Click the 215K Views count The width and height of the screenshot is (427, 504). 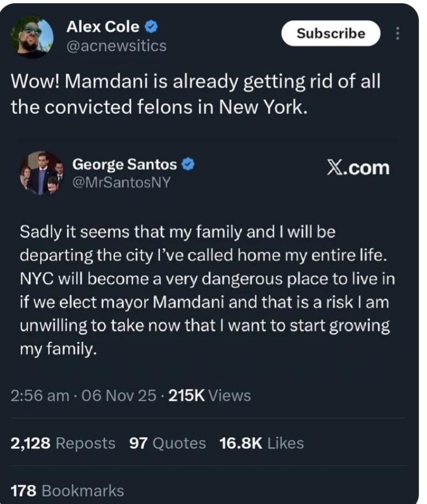point(212,395)
